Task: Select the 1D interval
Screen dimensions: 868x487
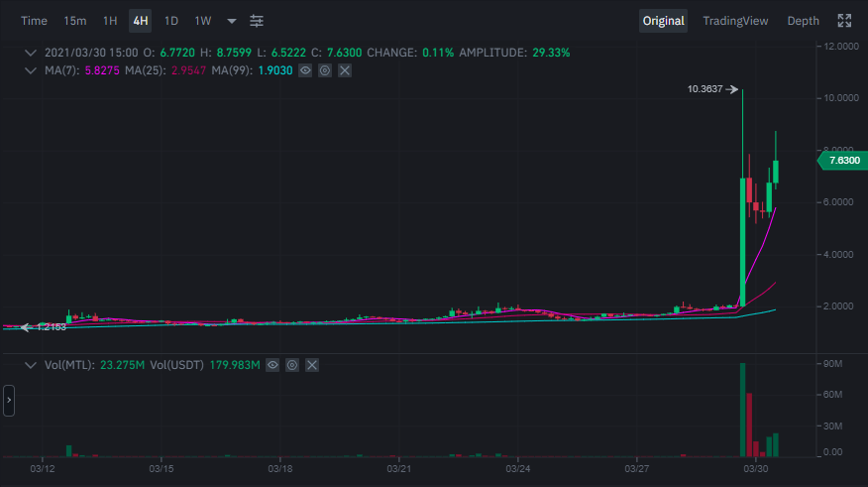Action: [171, 21]
